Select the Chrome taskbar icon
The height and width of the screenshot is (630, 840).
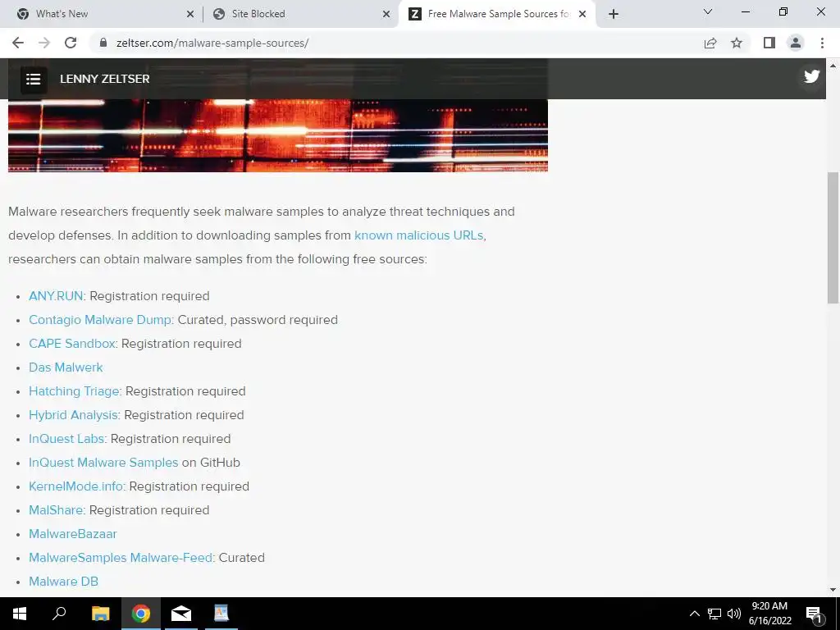[x=141, y=614]
